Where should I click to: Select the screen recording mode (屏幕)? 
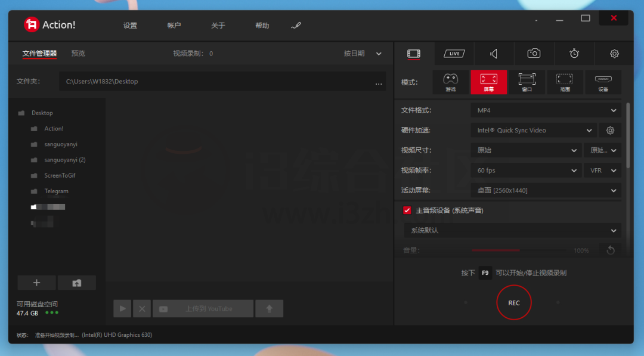(489, 82)
